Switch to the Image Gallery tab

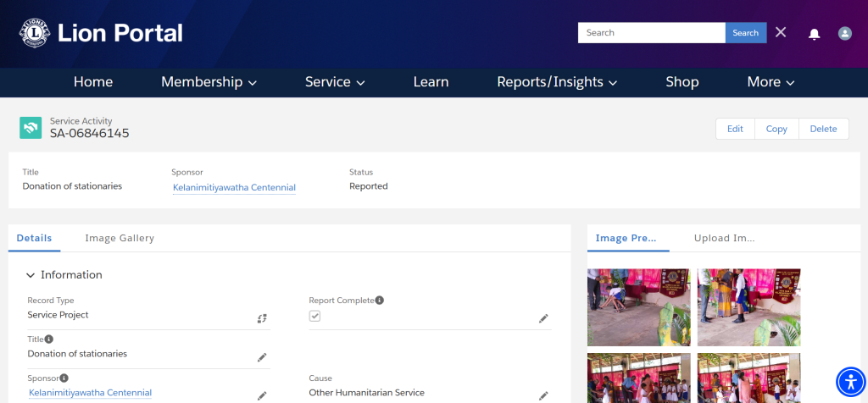pos(120,238)
